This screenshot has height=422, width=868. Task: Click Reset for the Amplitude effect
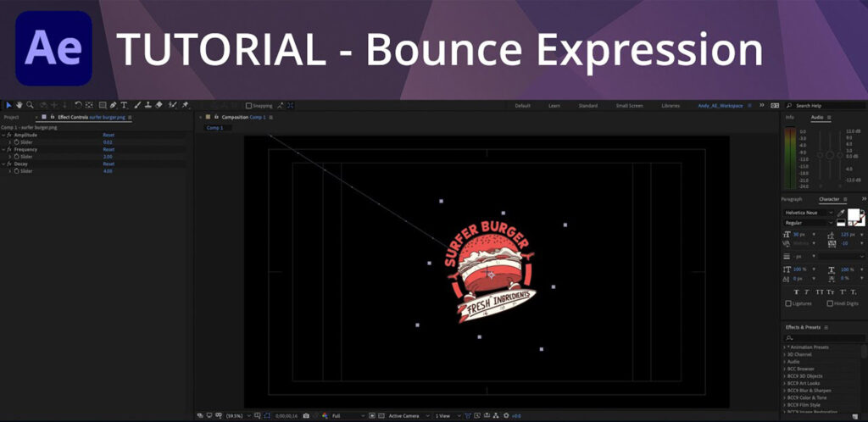pos(108,135)
